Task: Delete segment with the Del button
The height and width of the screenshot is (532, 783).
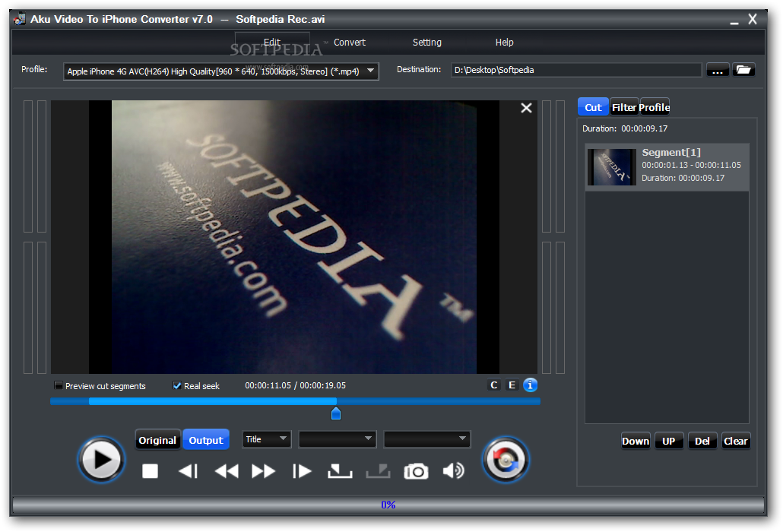Action: [702, 441]
